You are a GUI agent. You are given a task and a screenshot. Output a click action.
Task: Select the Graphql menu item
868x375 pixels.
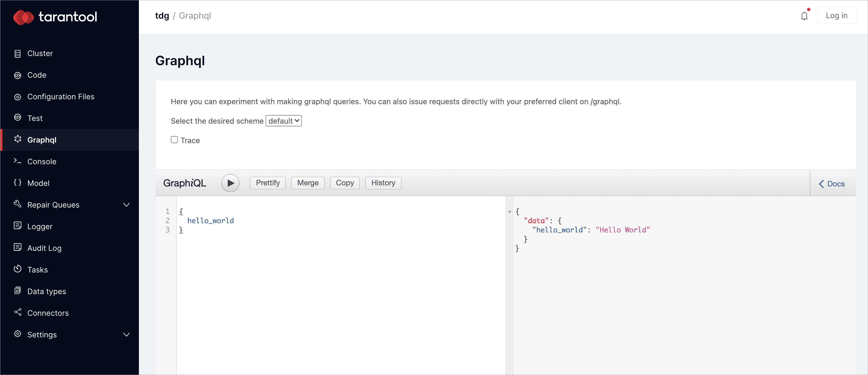(70, 140)
